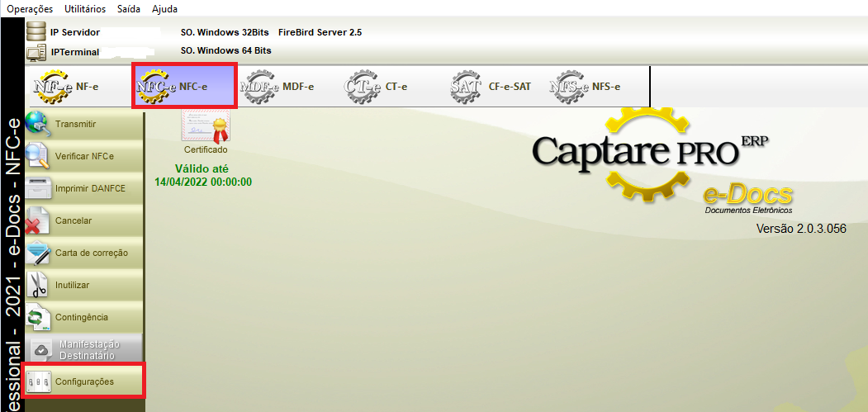Open the Utilitários menu
This screenshot has height=412, width=868.
tap(85, 9)
